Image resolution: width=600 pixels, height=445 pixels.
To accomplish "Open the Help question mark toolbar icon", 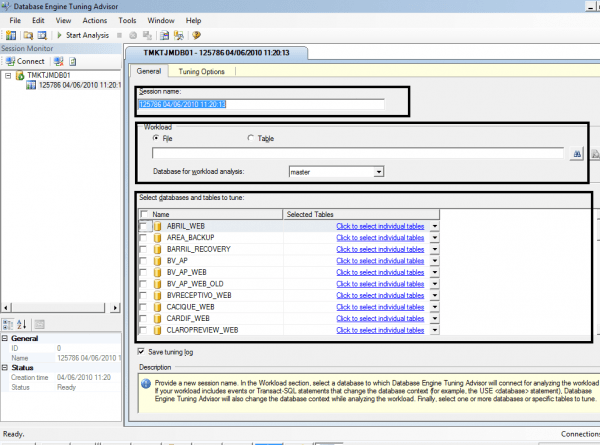I will click(196, 35).
